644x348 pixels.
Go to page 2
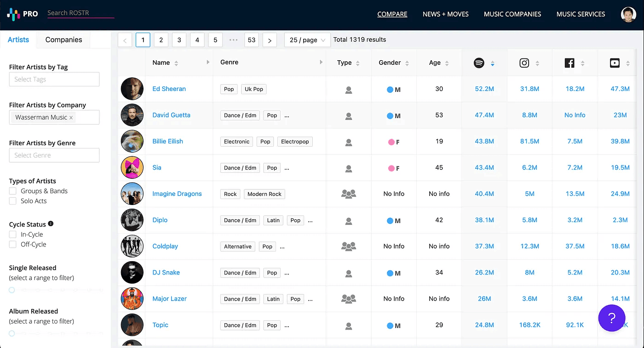pyautogui.click(x=161, y=40)
